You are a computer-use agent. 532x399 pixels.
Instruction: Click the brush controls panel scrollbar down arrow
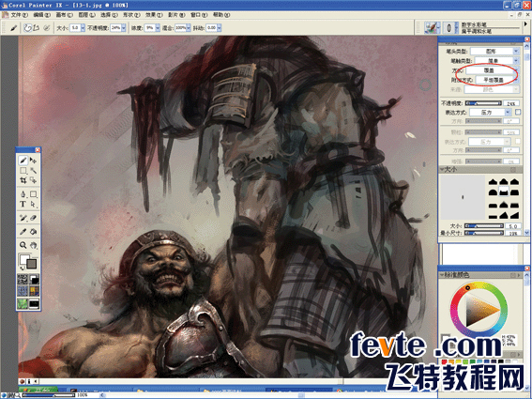pos(526,232)
